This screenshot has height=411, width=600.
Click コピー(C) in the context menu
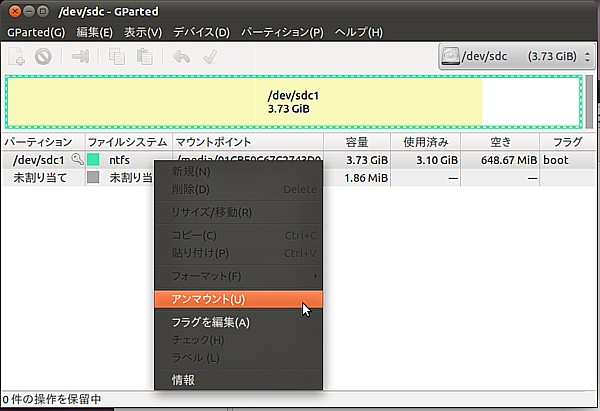238,235
